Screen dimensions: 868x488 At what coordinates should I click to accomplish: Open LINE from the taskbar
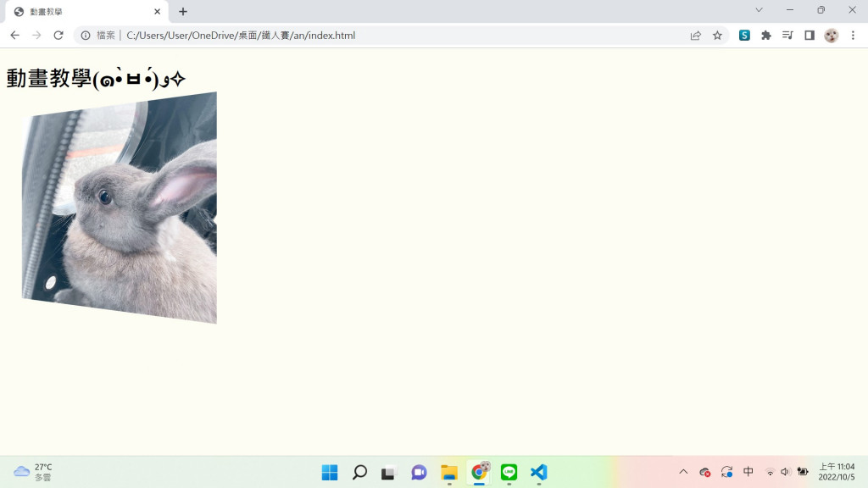click(509, 473)
